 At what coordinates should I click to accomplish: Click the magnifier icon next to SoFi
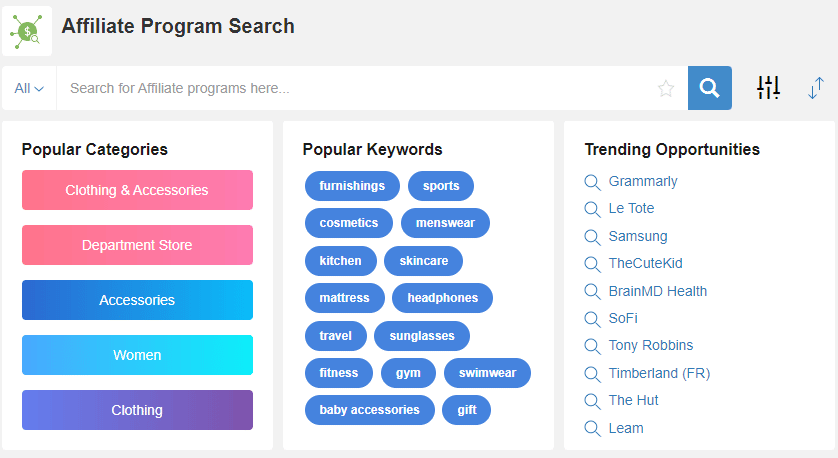click(x=592, y=319)
